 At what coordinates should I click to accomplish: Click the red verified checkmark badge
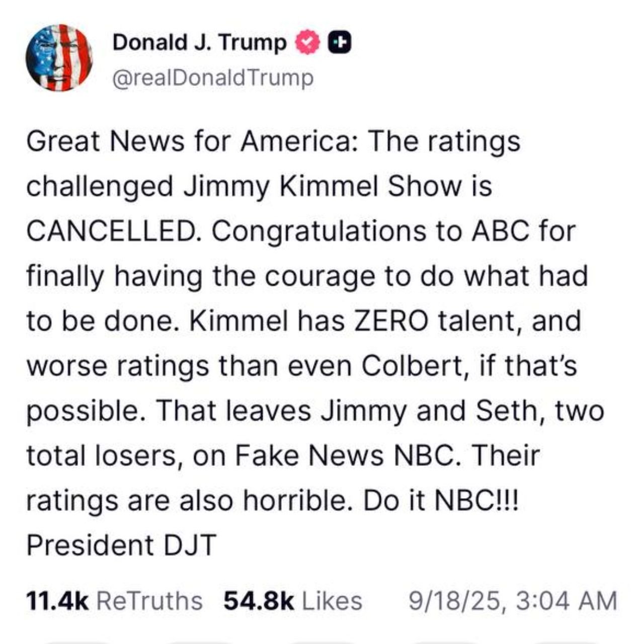point(307,43)
